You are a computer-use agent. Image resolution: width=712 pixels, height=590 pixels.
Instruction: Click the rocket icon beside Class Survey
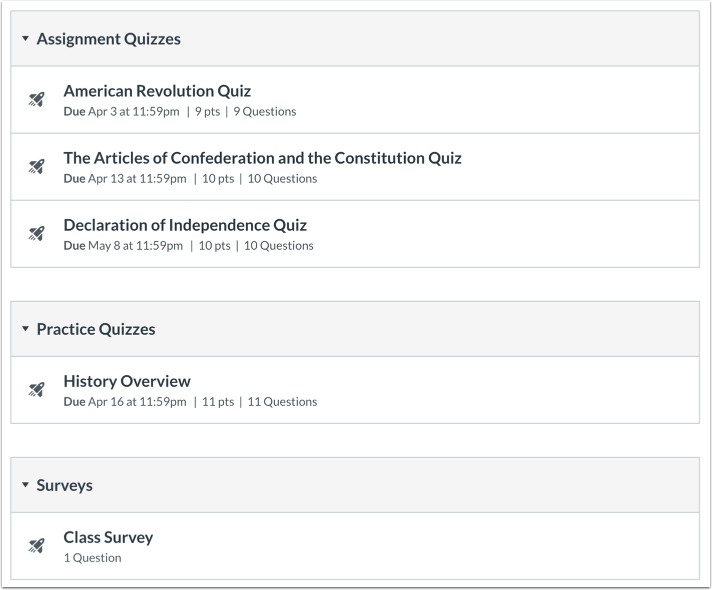coord(37,545)
